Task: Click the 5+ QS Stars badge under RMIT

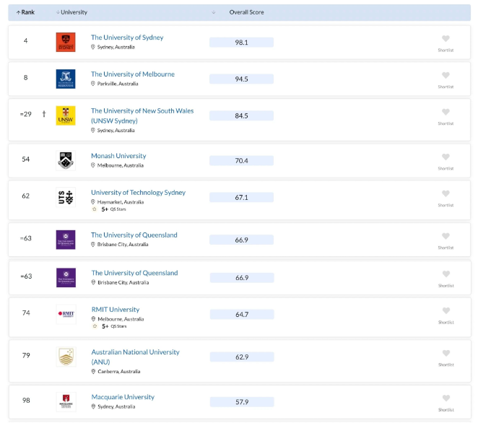Action: (x=110, y=326)
